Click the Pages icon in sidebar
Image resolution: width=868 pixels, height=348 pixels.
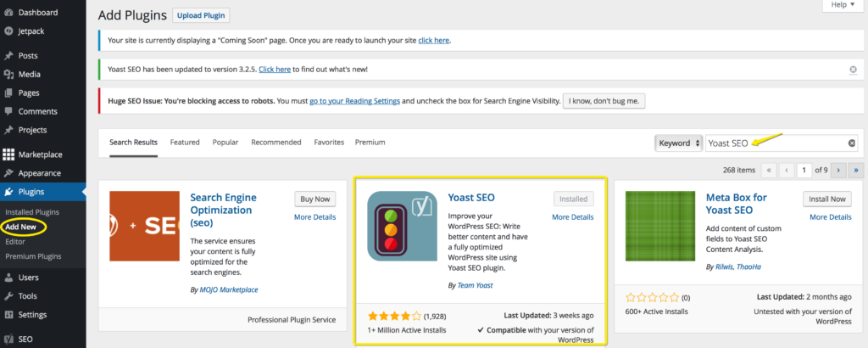8,93
